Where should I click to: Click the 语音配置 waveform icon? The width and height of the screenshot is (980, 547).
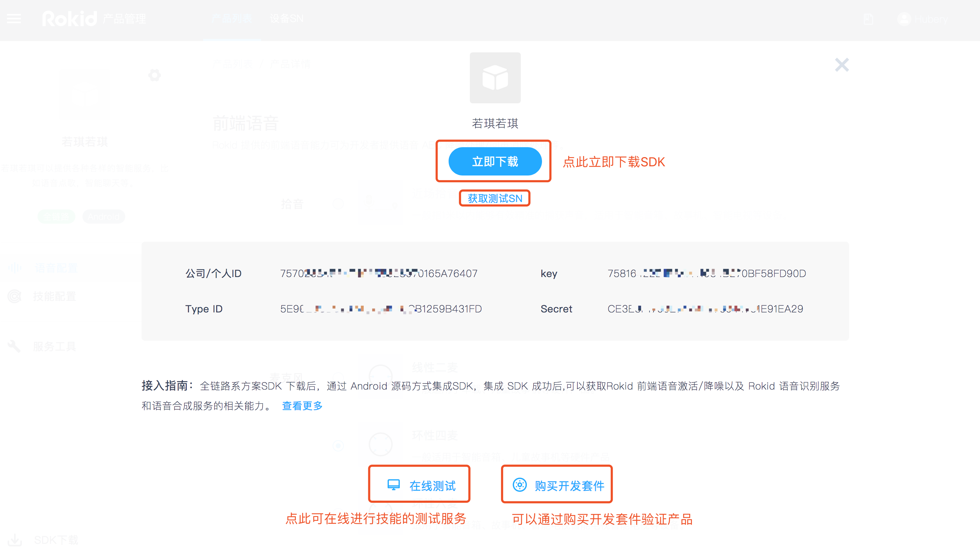(x=15, y=268)
